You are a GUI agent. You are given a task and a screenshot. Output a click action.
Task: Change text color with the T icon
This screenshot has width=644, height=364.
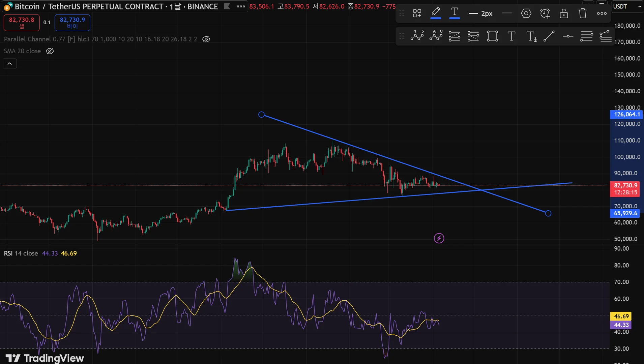pyautogui.click(x=455, y=13)
